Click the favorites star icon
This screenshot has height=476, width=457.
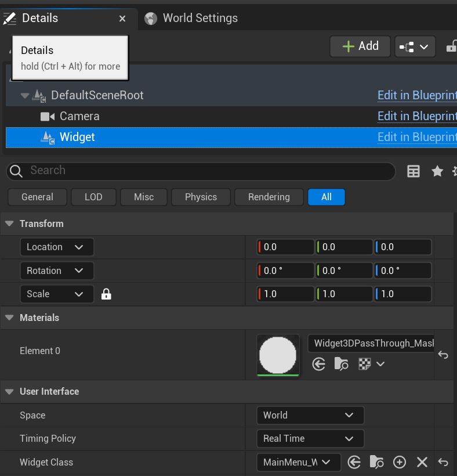tap(437, 171)
